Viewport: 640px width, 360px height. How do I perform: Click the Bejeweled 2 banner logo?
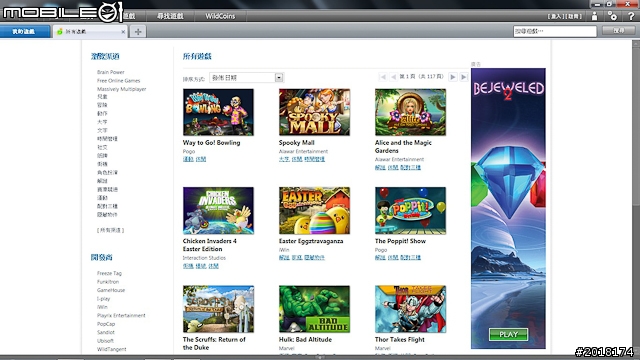pos(508,90)
